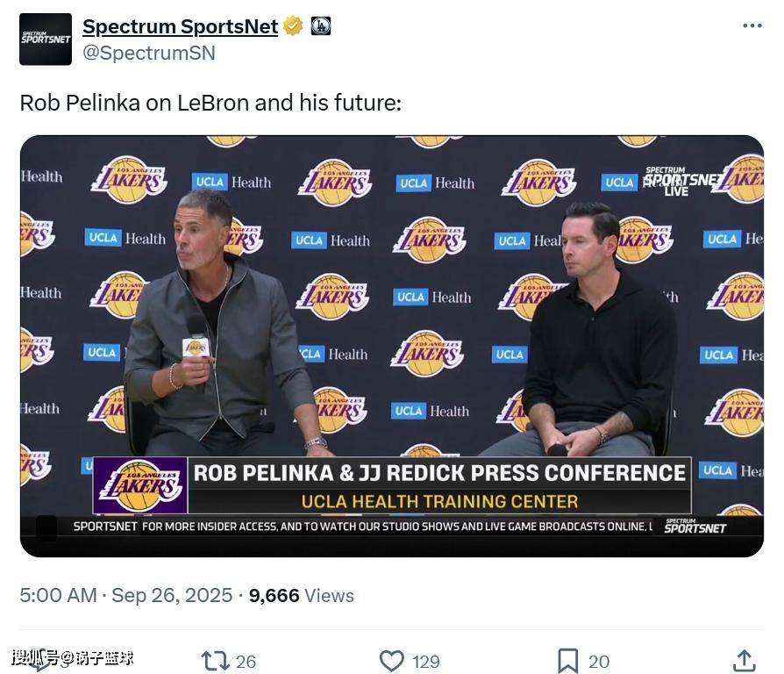Like the tweet with the heart icon
The image size is (784, 674).
[x=392, y=660]
